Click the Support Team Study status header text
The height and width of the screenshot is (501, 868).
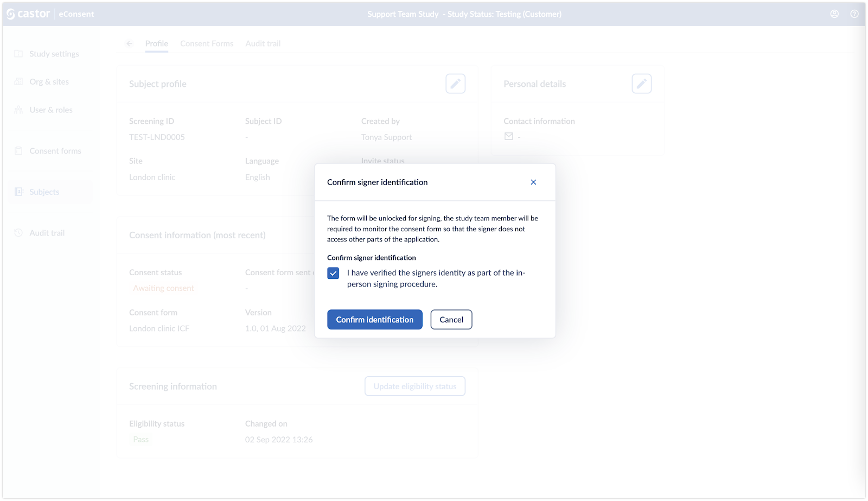pos(464,14)
